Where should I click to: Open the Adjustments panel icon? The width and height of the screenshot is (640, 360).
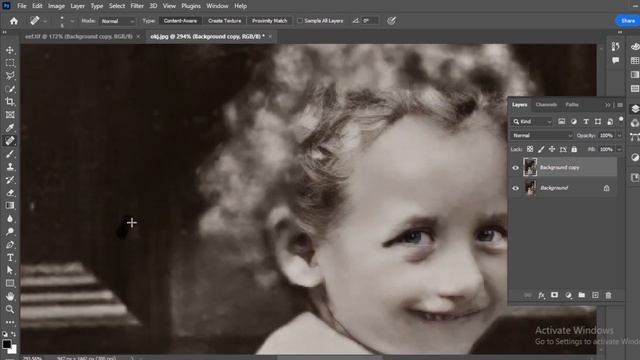[635, 157]
